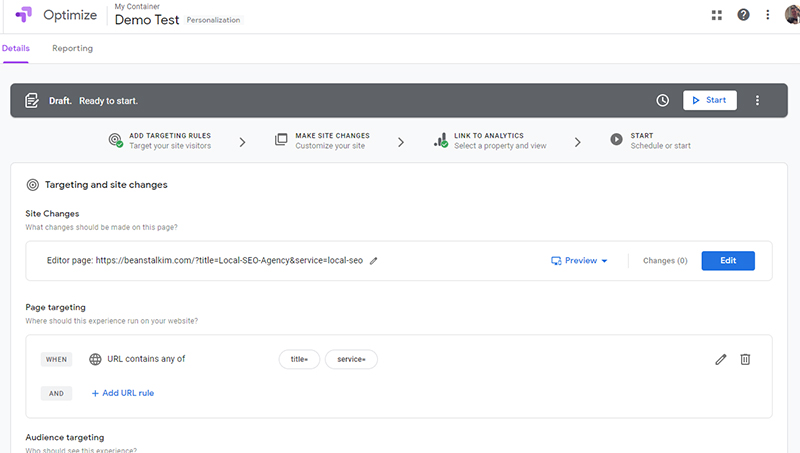Click the Start step play icon
This screenshot has width=800, height=453.
[x=616, y=139]
